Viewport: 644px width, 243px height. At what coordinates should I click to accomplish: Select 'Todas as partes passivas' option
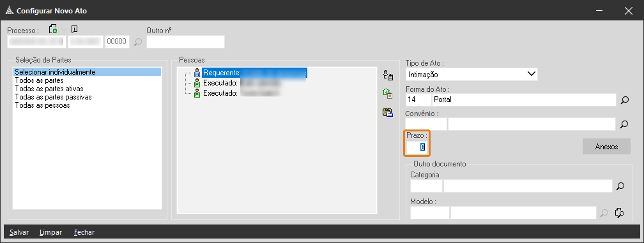click(53, 97)
